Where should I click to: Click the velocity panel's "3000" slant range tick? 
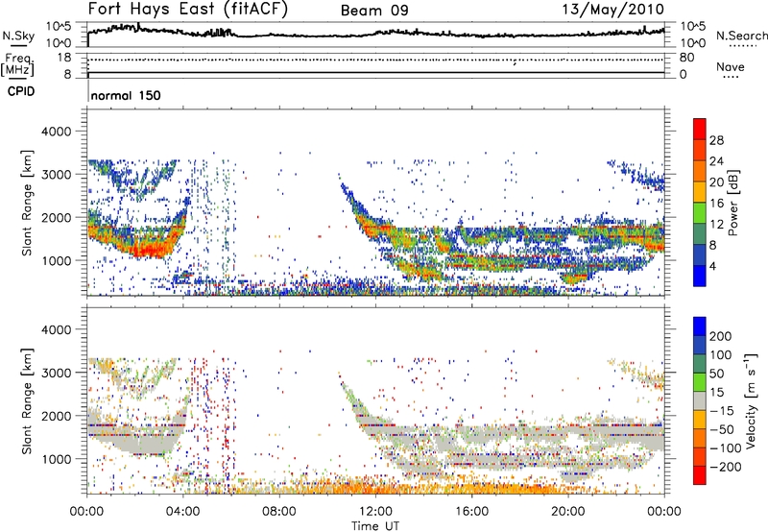56,373
